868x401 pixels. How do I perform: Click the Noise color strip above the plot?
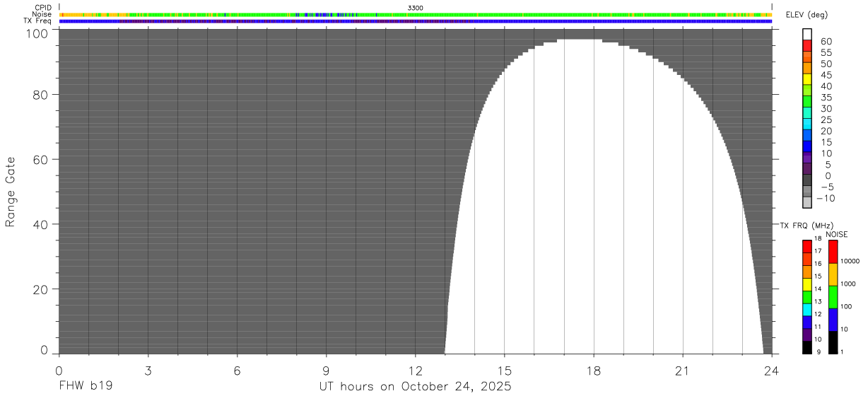point(416,14)
